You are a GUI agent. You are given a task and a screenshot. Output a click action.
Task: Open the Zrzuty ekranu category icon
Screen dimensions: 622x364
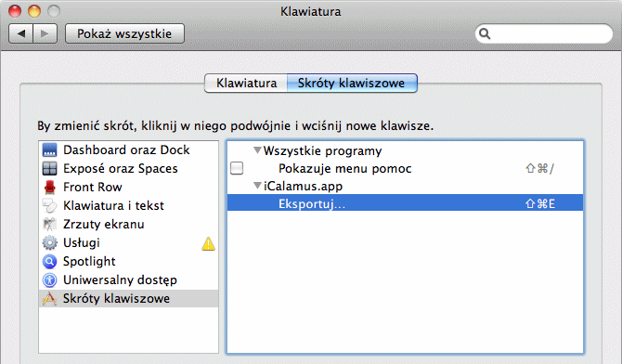point(49,225)
